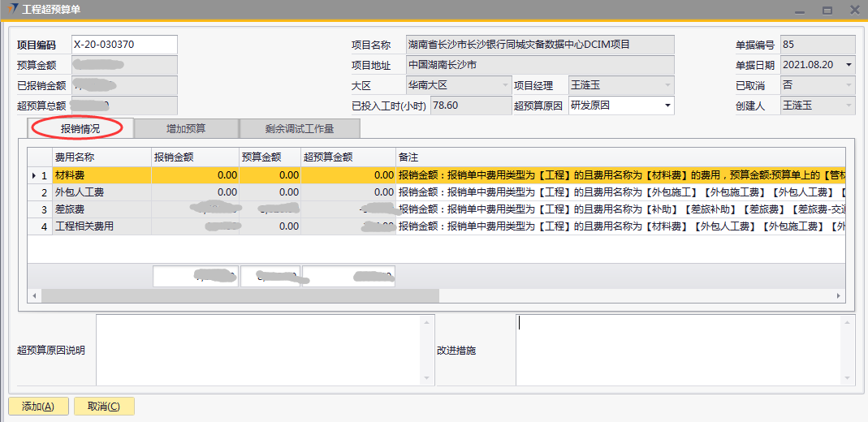Expand the 大区 dropdown

[504, 85]
